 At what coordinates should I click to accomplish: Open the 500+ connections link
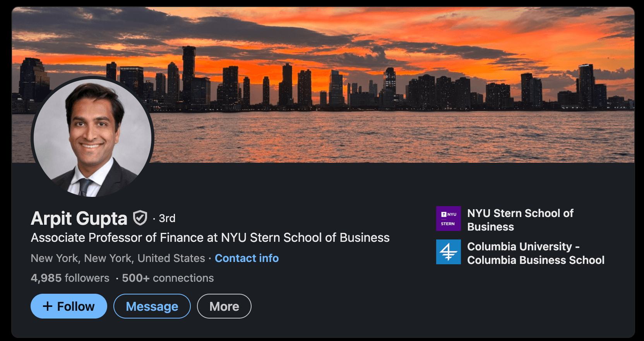tap(168, 278)
